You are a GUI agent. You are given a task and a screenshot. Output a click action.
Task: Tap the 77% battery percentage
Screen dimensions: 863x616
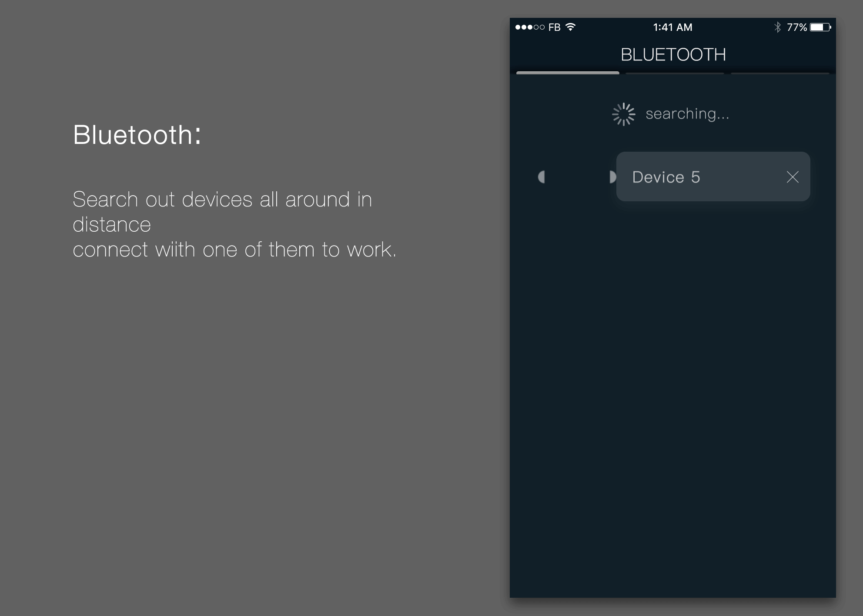click(797, 27)
